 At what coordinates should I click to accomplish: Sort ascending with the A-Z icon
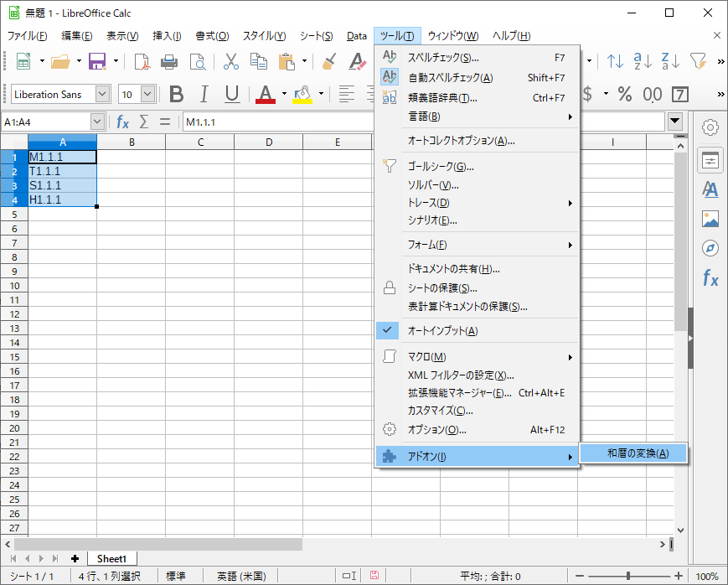(643, 61)
